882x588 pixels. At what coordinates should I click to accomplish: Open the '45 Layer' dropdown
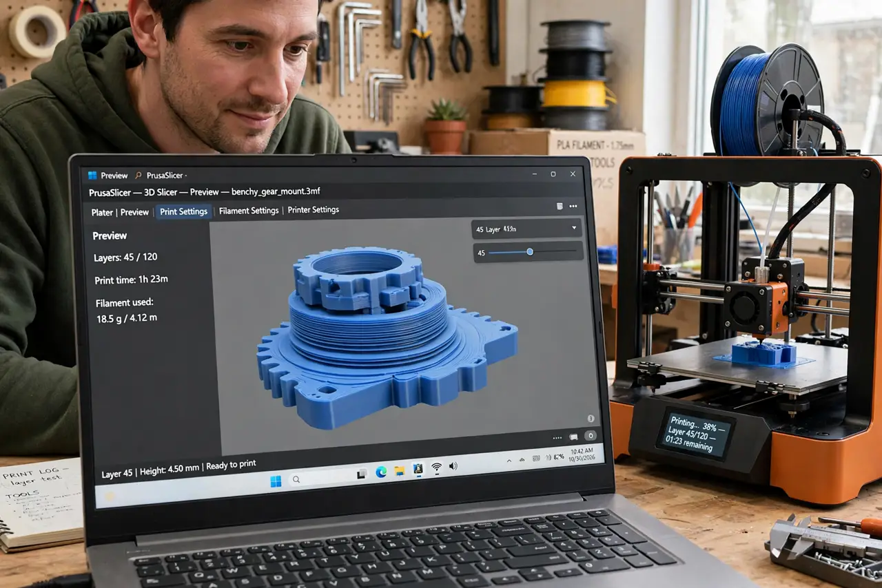(527, 229)
